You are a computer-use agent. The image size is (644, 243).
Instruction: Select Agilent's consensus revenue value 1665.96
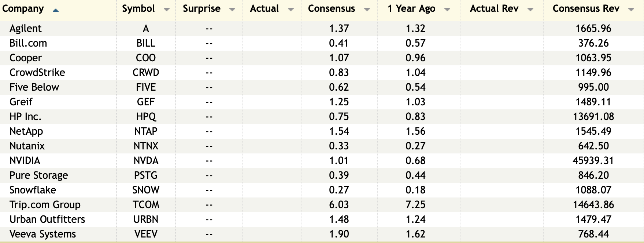(593, 29)
